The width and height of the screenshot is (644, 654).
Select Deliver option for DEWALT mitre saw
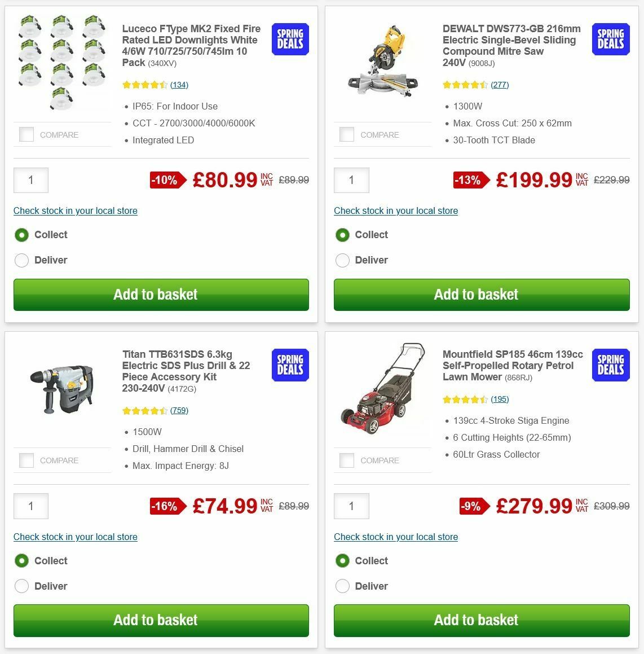(342, 260)
